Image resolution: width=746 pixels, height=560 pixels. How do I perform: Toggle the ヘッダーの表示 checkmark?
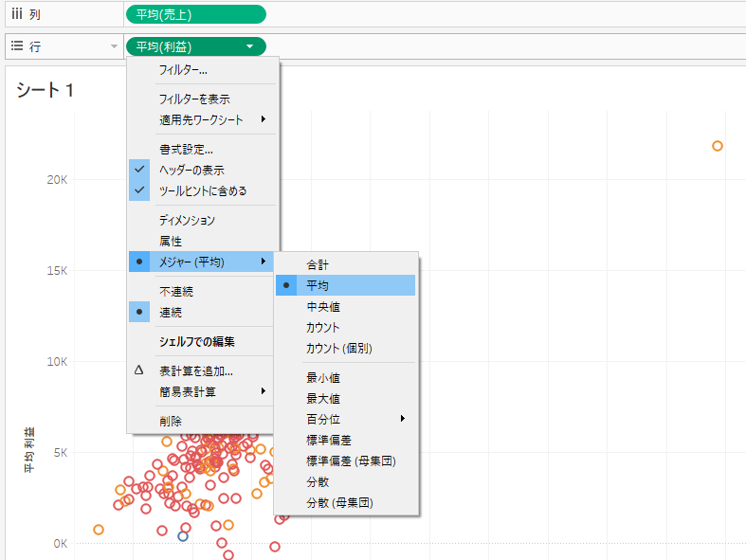(140, 170)
